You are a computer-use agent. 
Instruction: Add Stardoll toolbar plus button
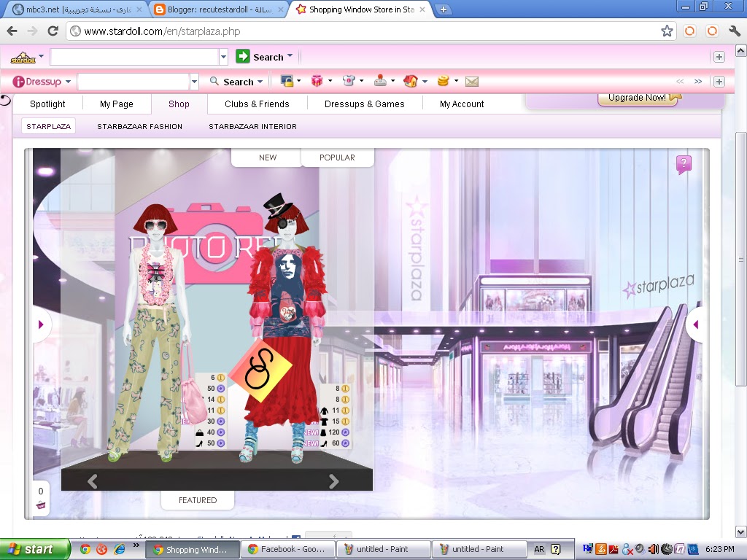[719, 57]
